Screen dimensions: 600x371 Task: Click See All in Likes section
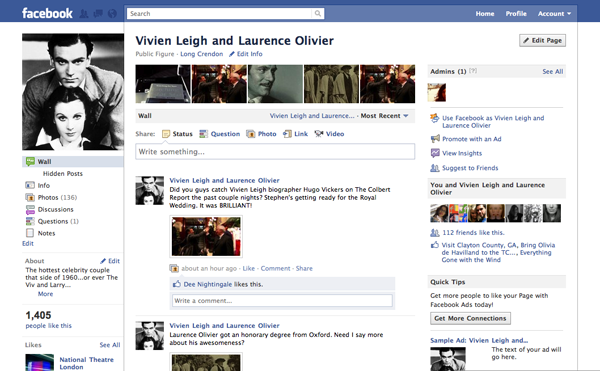tap(110, 345)
